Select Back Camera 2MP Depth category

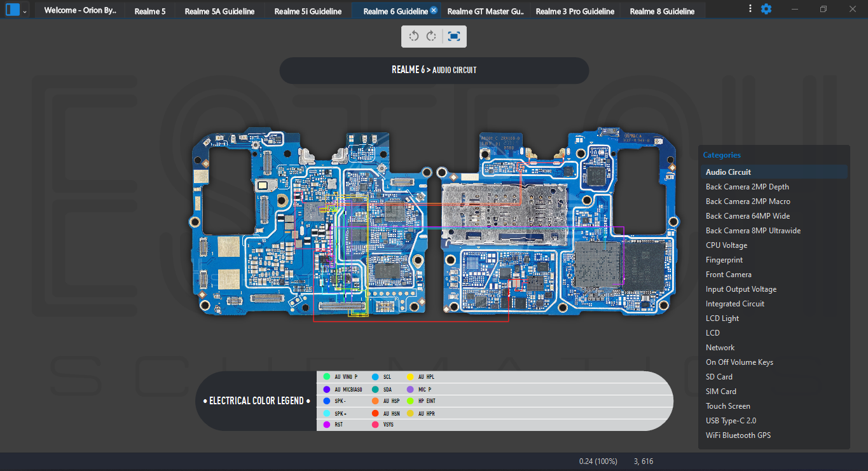[774, 187]
